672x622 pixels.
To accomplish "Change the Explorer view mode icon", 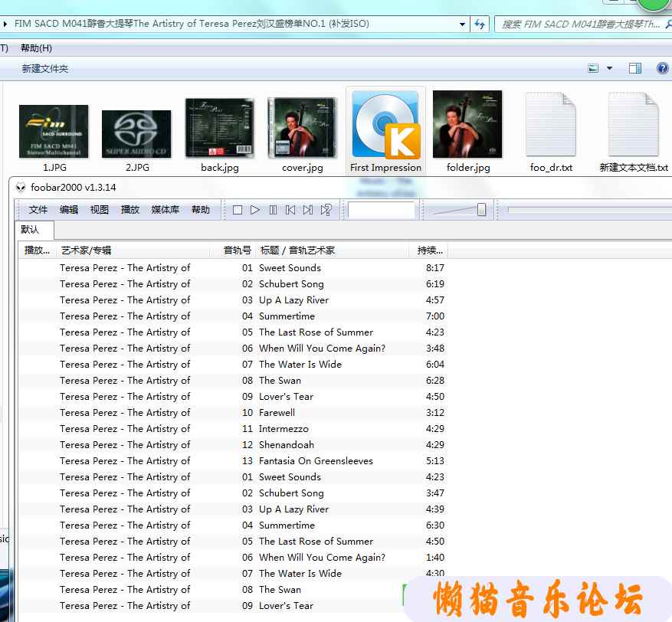I will [593, 68].
